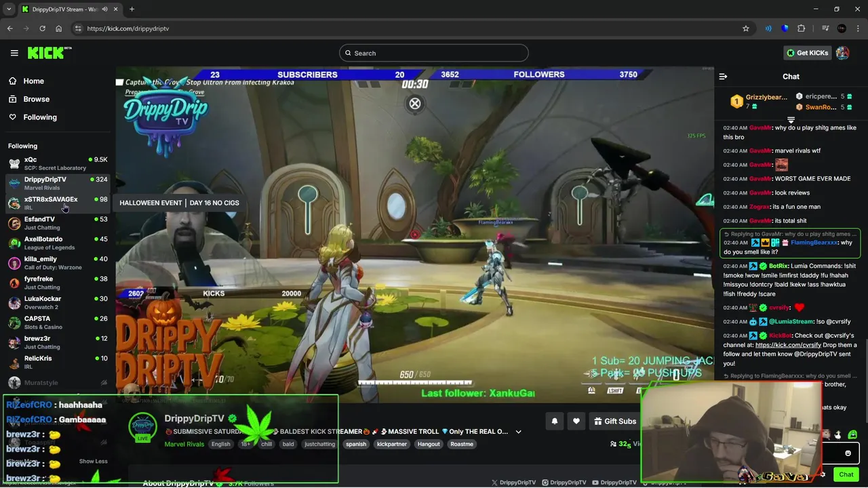Click SwanRo third-place gifter name
Screen dimensions: 868x488
pyautogui.click(x=821, y=107)
